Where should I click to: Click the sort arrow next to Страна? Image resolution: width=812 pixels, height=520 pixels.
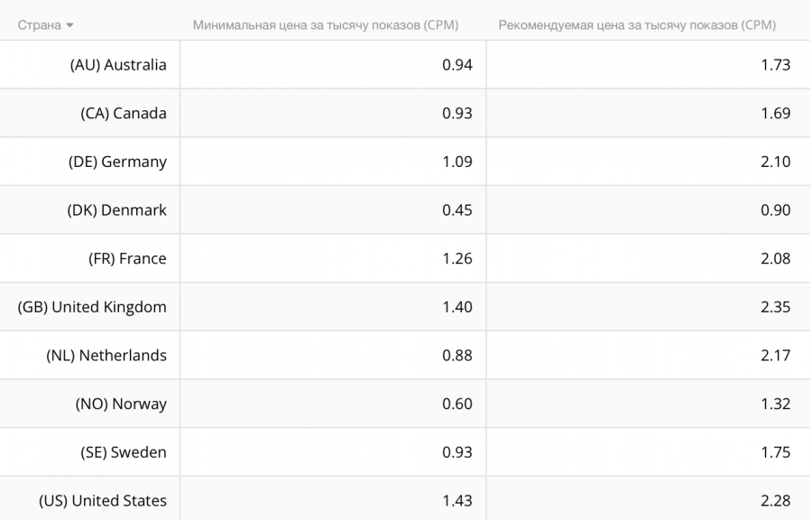point(69,25)
